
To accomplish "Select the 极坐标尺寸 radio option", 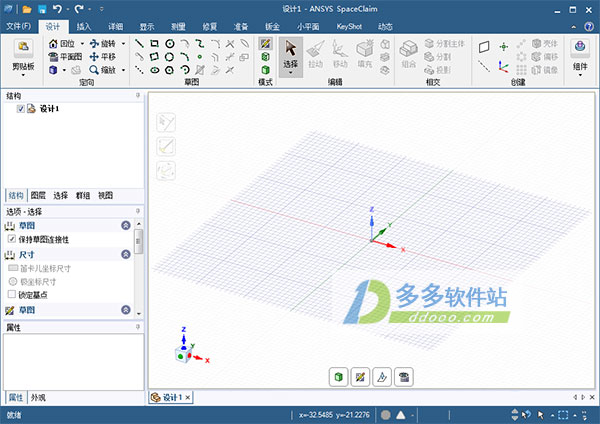I will click(13, 282).
